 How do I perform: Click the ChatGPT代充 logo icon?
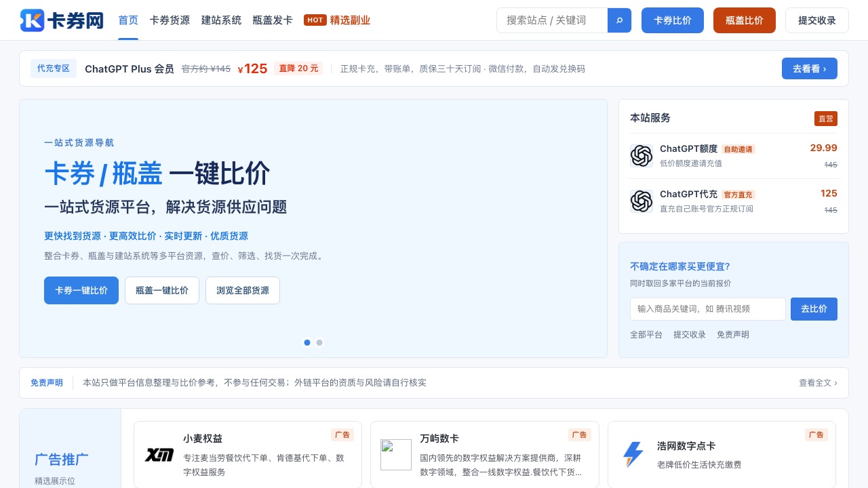click(x=641, y=201)
